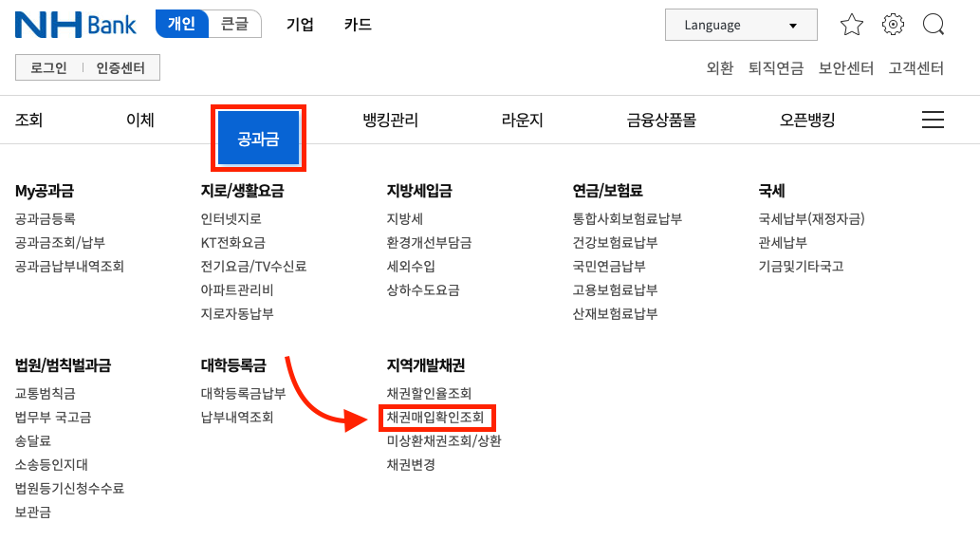Open 고용보험료납부
The image size is (980, 541).
pos(615,290)
